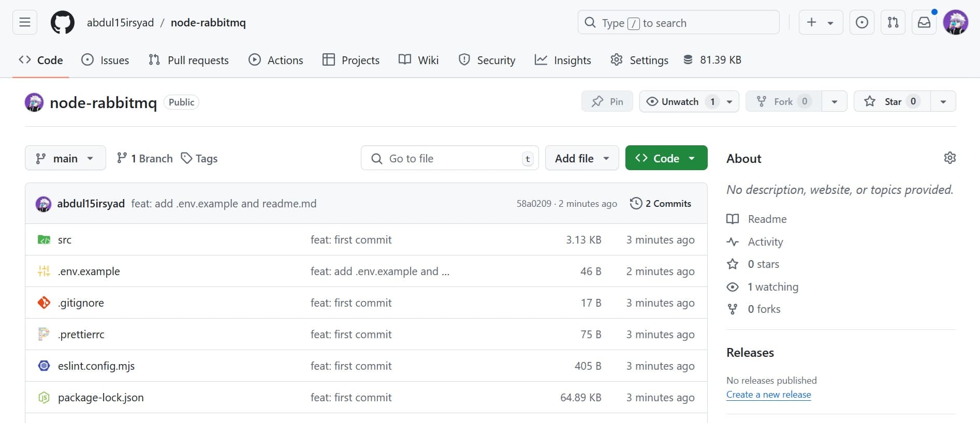Open the node-rabbitmq breadcrumb link
This screenshot has width=980, height=423.
208,23
